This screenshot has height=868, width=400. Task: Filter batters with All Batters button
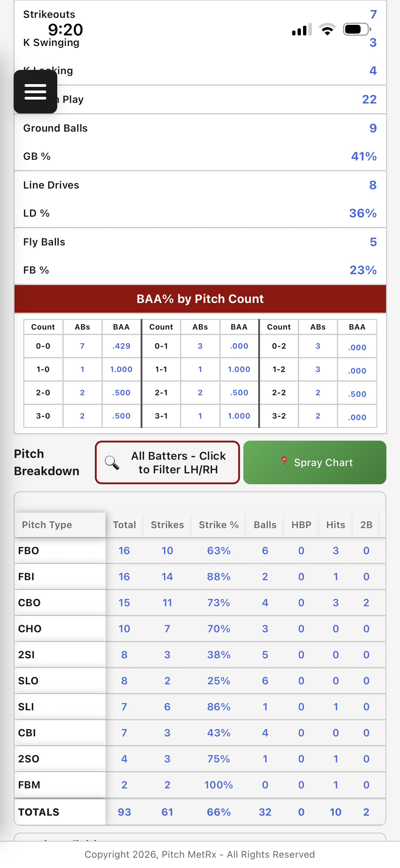(x=167, y=462)
